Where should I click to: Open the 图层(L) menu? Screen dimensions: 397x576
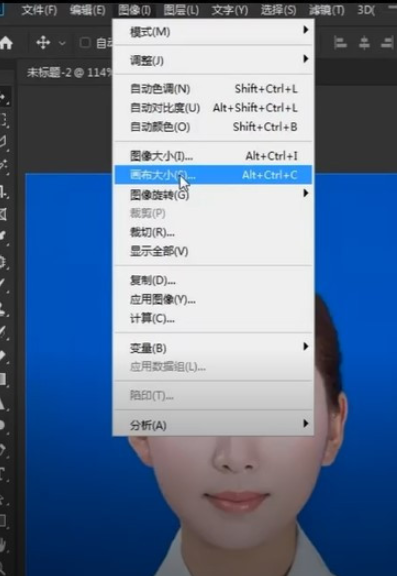tap(181, 10)
